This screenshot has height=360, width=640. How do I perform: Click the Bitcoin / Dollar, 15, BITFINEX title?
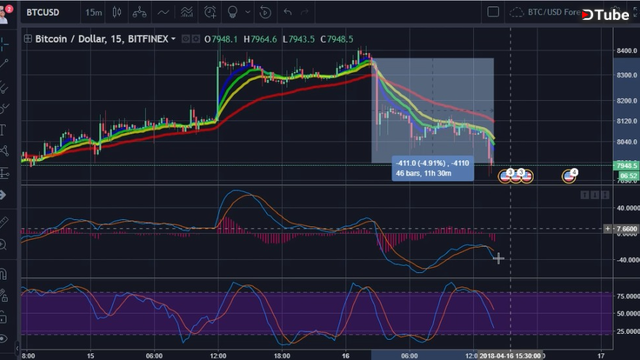(102, 39)
